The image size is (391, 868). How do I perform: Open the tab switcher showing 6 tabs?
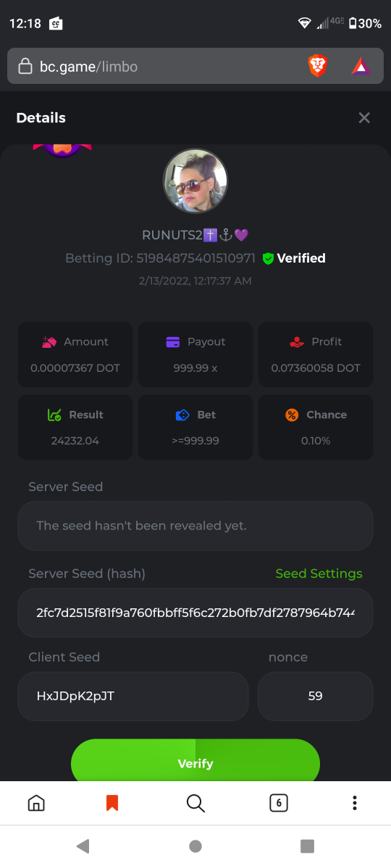279,803
